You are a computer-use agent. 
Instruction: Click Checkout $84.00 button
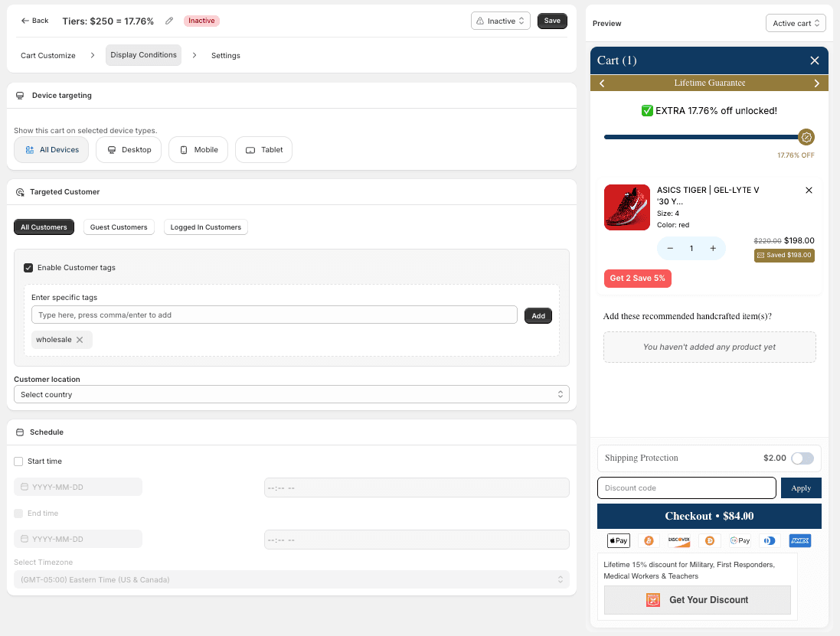[x=709, y=516]
